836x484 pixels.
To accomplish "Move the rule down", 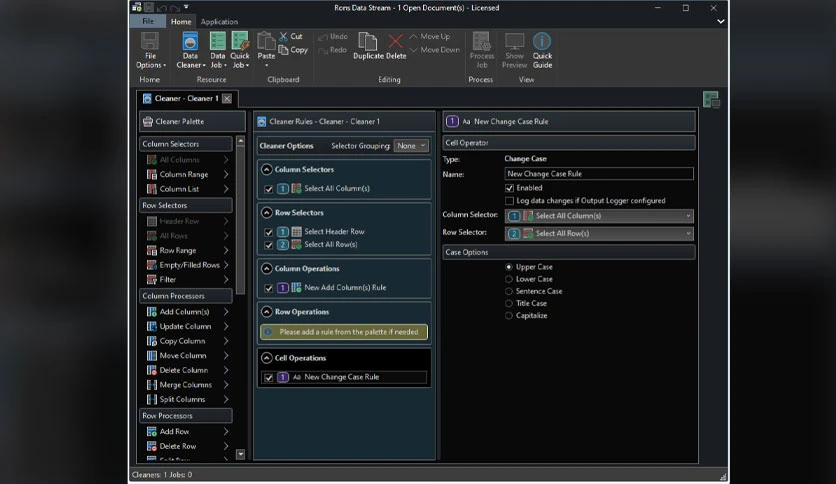I will coord(435,50).
